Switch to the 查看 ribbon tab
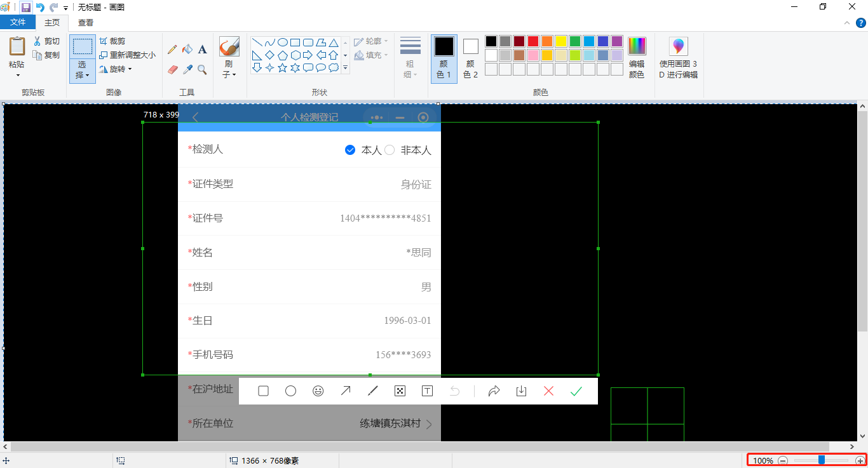The image size is (868, 468). click(x=85, y=21)
